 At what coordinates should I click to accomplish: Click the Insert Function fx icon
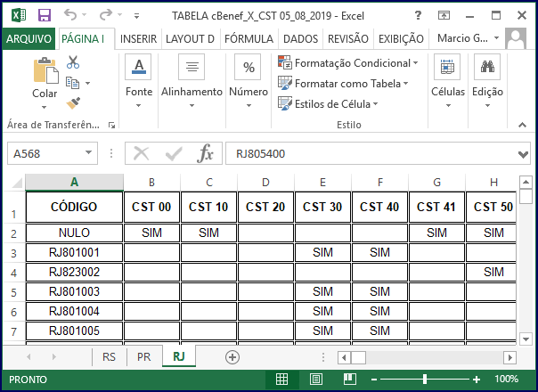pos(205,153)
